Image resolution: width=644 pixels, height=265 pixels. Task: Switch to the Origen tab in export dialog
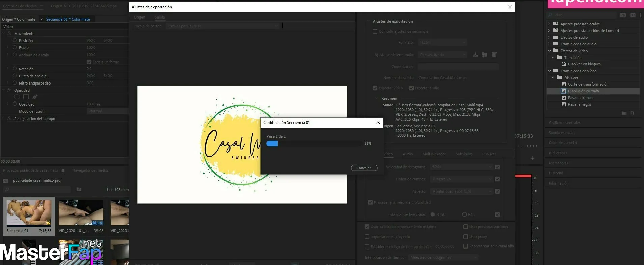click(139, 17)
